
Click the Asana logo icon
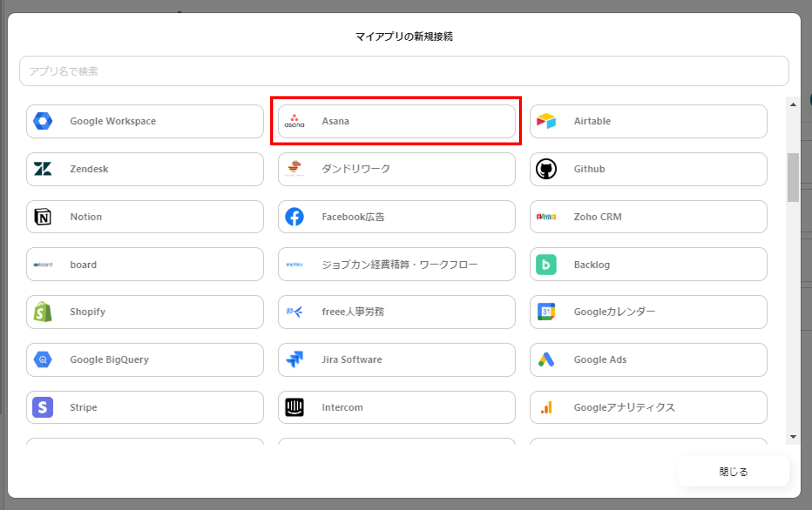(x=294, y=121)
